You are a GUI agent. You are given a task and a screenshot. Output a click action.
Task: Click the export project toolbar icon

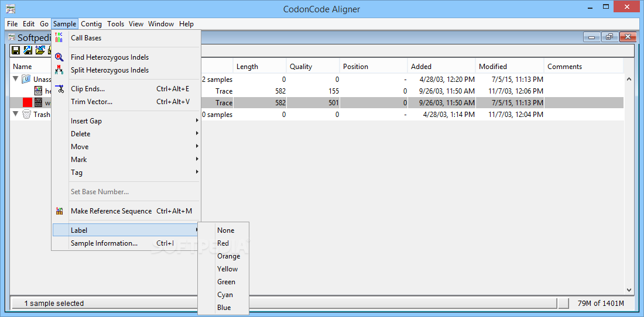click(28, 50)
